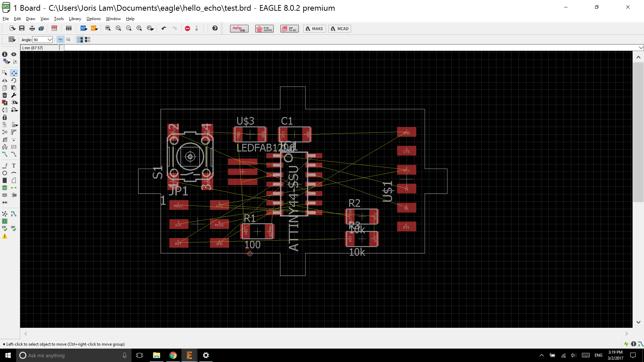Select the Lock tool icon
This screenshot has height=362, width=644.
[x=5, y=117]
